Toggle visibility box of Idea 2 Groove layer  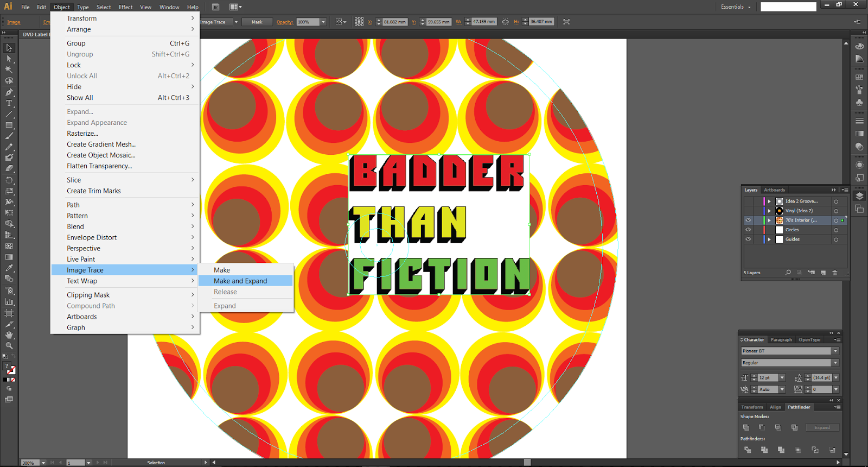(x=748, y=201)
